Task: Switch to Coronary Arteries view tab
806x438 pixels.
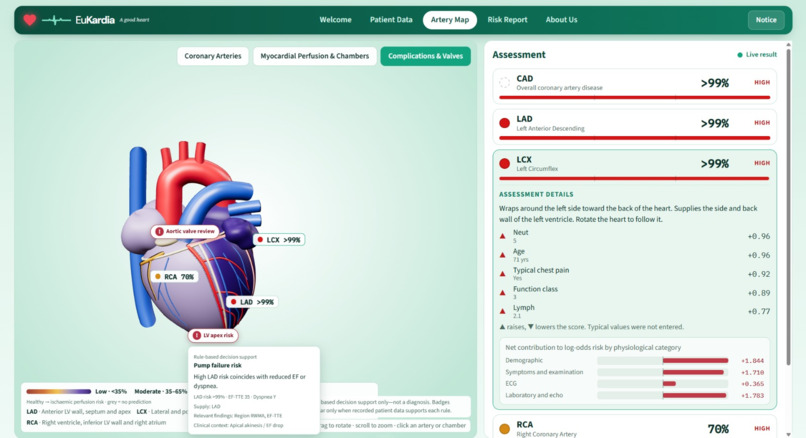Action: 213,56
